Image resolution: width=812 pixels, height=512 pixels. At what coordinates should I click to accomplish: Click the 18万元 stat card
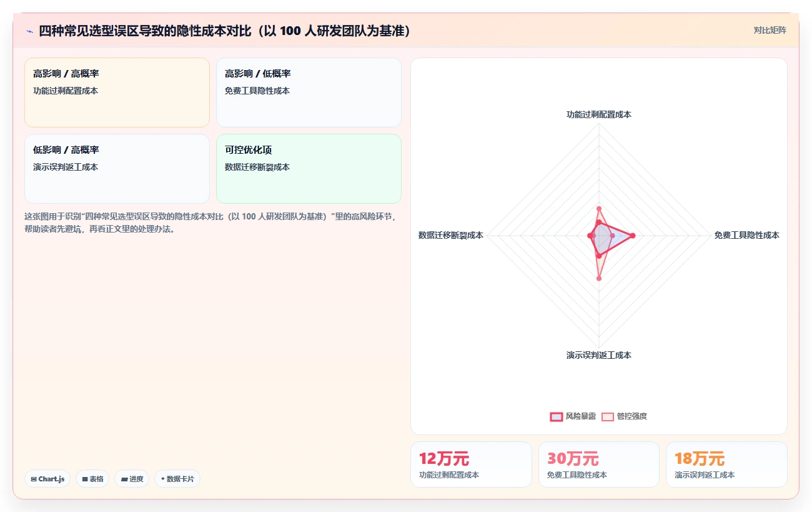pos(726,464)
